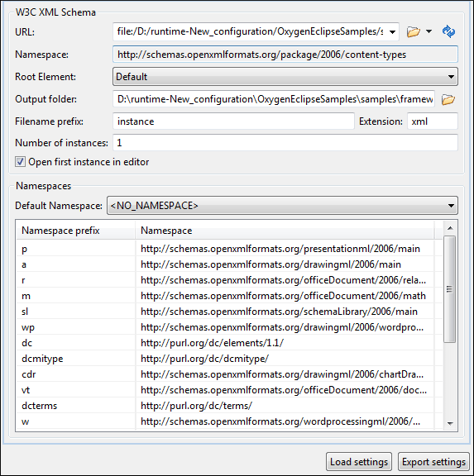Click the Namespace text field

pyautogui.click(x=285, y=55)
